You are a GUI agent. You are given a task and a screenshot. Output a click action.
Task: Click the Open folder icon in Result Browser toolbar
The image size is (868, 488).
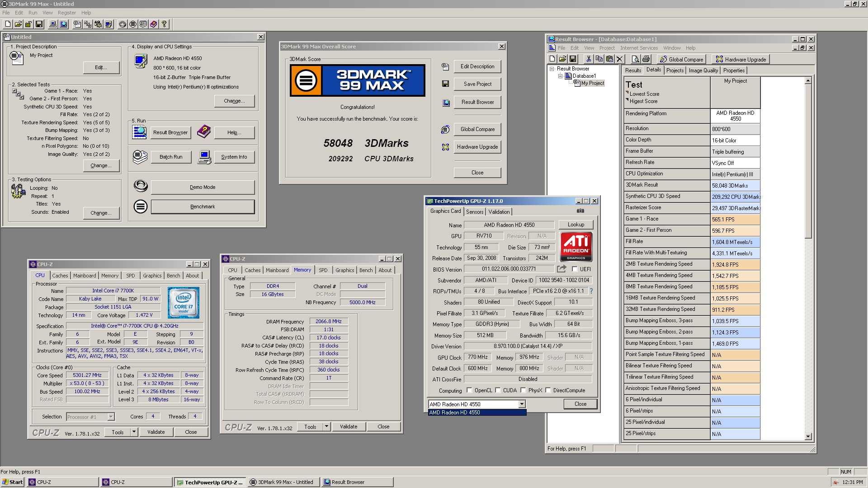pos(562,59)
